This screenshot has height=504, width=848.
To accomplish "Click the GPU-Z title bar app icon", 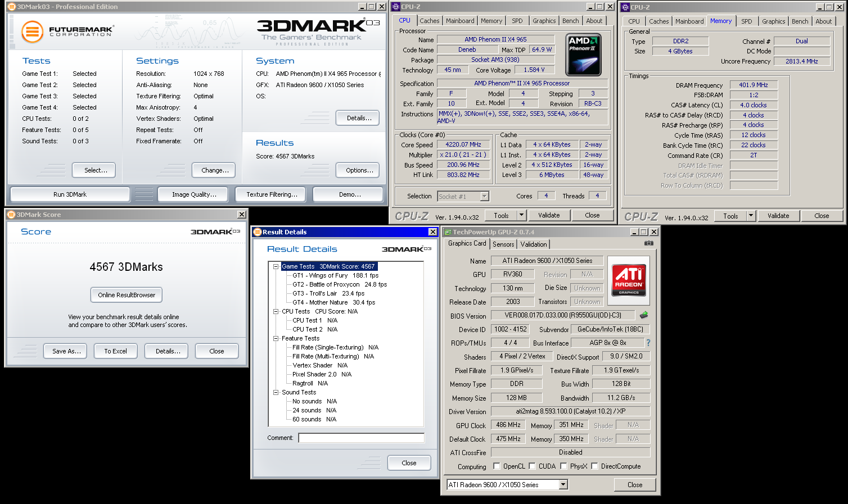I will pyautogui.click(x=448, y=232).
